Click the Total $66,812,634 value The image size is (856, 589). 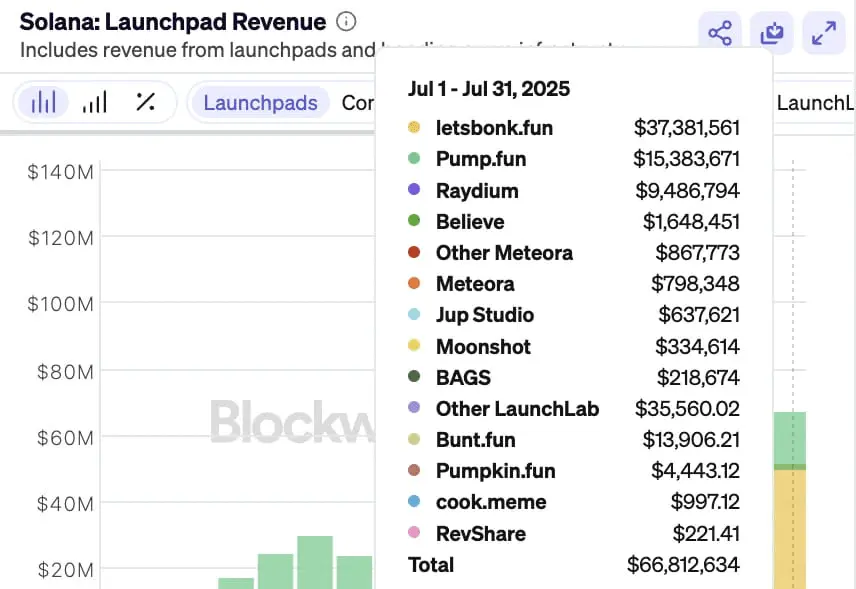(x=683, y=565)
